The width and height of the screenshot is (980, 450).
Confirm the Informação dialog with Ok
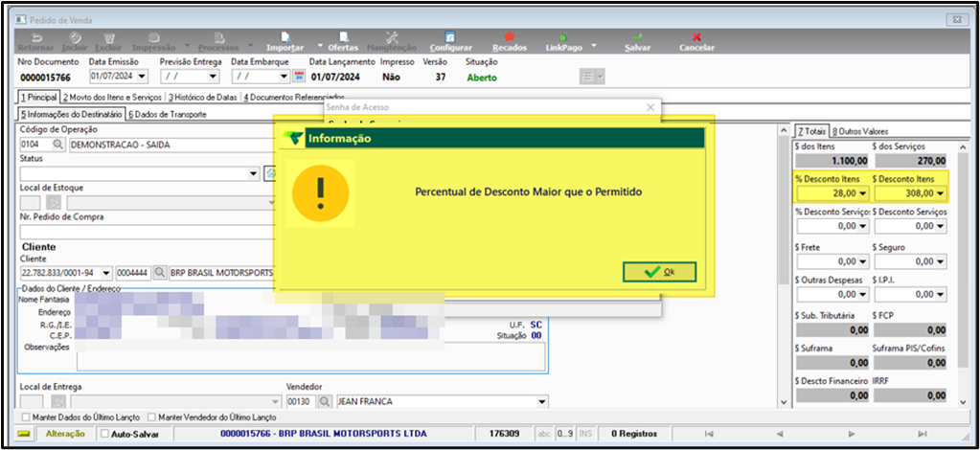[x=659, y=272]
